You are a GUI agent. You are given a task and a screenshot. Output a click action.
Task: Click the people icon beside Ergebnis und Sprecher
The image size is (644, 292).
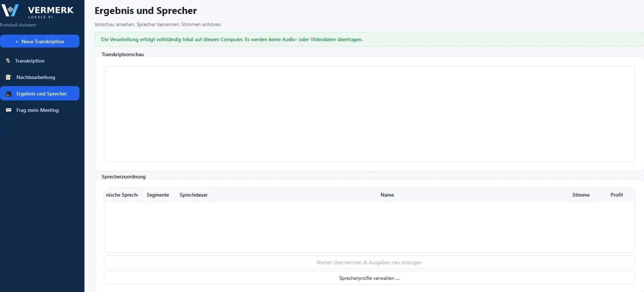point(9,94)
